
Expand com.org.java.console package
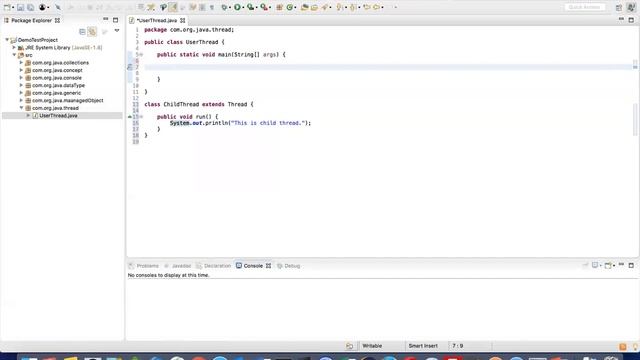tap(21, 78)
